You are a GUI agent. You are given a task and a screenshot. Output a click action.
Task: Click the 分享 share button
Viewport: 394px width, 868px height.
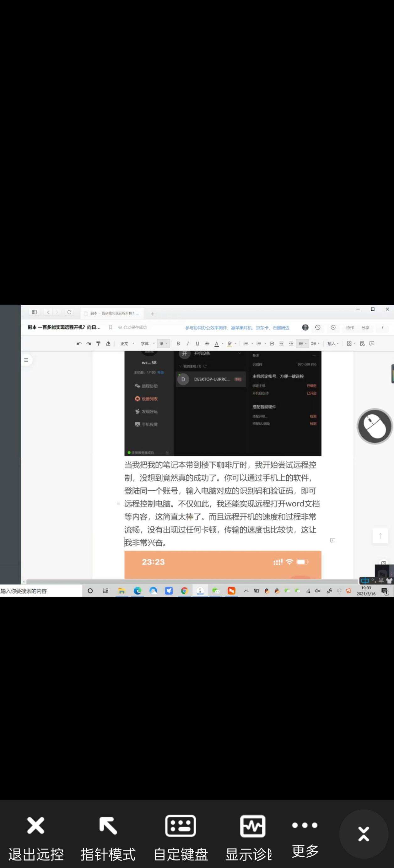pos(365,328)
